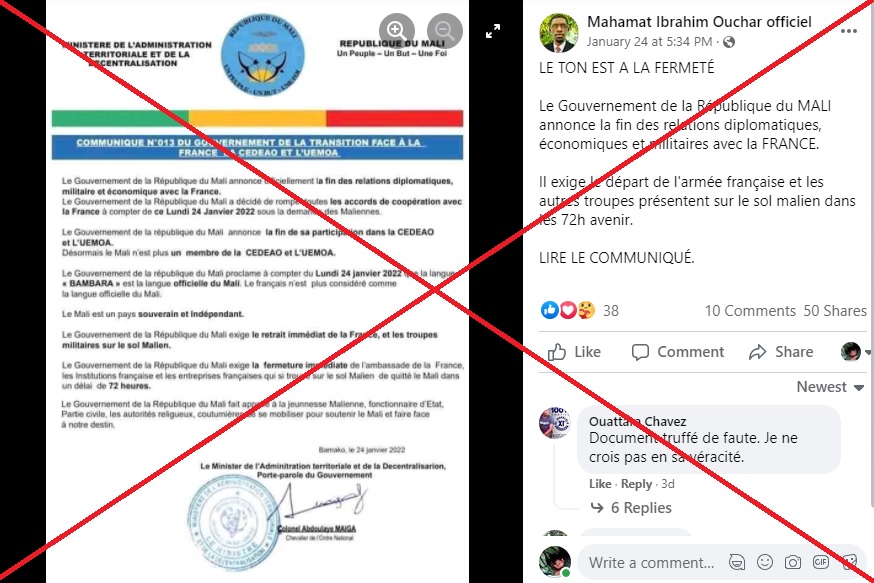Zoom out of the photo
874x583 pixels.
pos(444,30)
